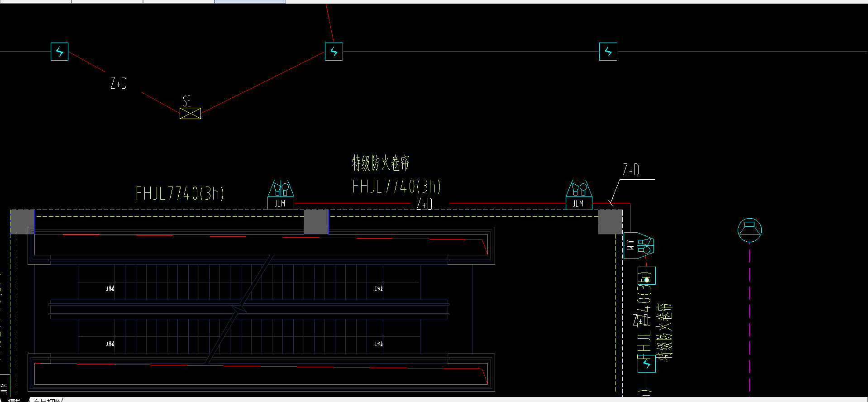Image resolution: width=868 pixels, height=402 pixels.
Task: Click the "Z+D" label between the top-left lightning symbol and the SE box
Action: [x=119, y=83]
